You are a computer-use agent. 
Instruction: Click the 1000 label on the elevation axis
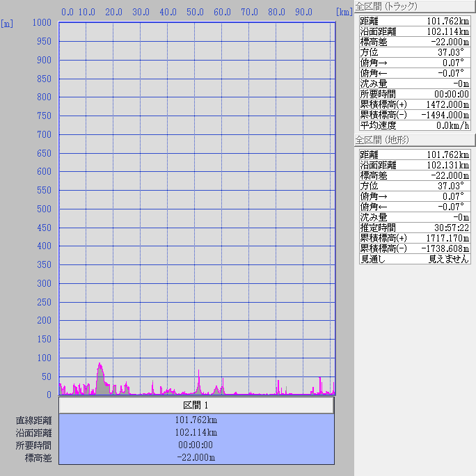tap(42, 22)
